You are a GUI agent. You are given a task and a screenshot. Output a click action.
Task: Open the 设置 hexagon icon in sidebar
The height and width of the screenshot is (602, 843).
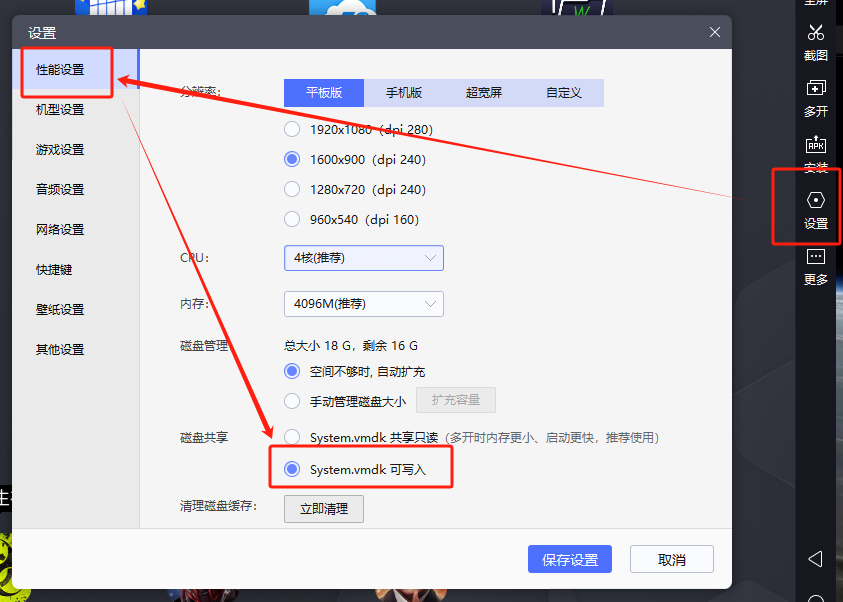[816, 200]
